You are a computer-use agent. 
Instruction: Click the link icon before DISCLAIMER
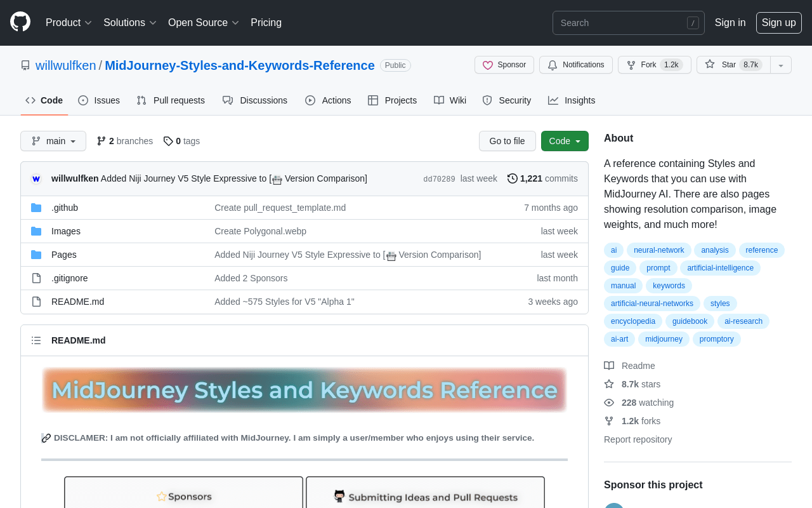click(x=46, y=438)
